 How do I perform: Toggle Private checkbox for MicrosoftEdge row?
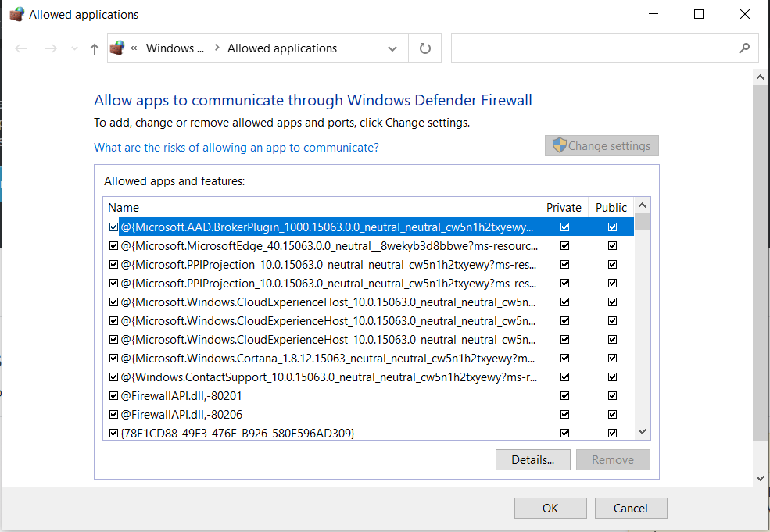click(x=564, y=245)
